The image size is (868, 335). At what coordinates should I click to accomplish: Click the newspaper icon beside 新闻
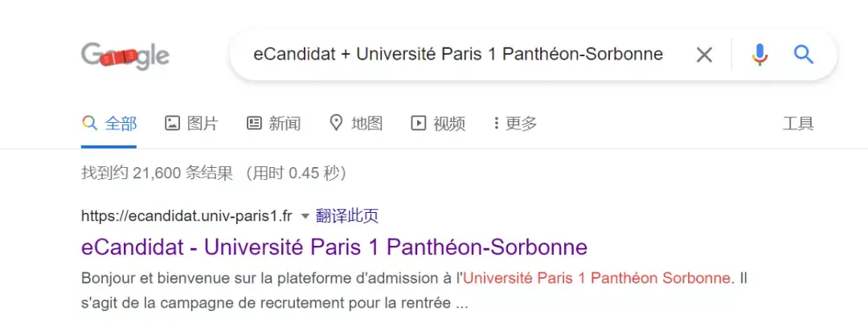pos(254,123)
